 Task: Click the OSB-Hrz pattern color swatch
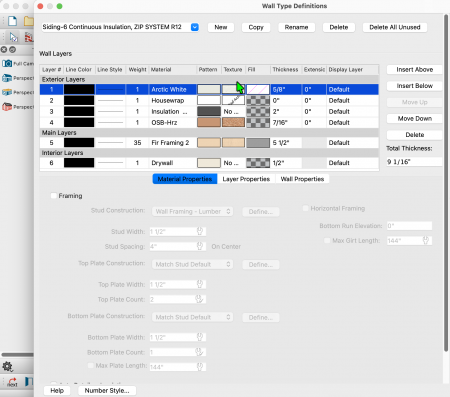pos(209,122)
